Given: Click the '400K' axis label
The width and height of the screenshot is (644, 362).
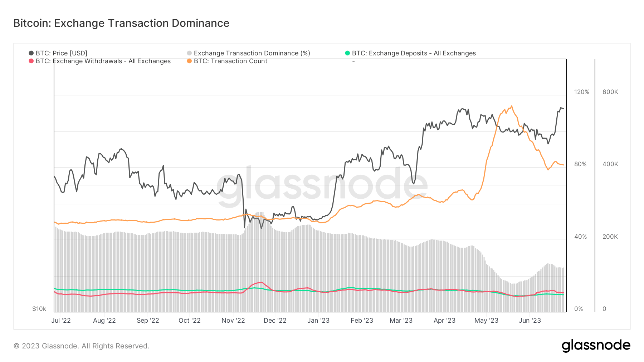Looking at the screenshot, I should [610, 164].
